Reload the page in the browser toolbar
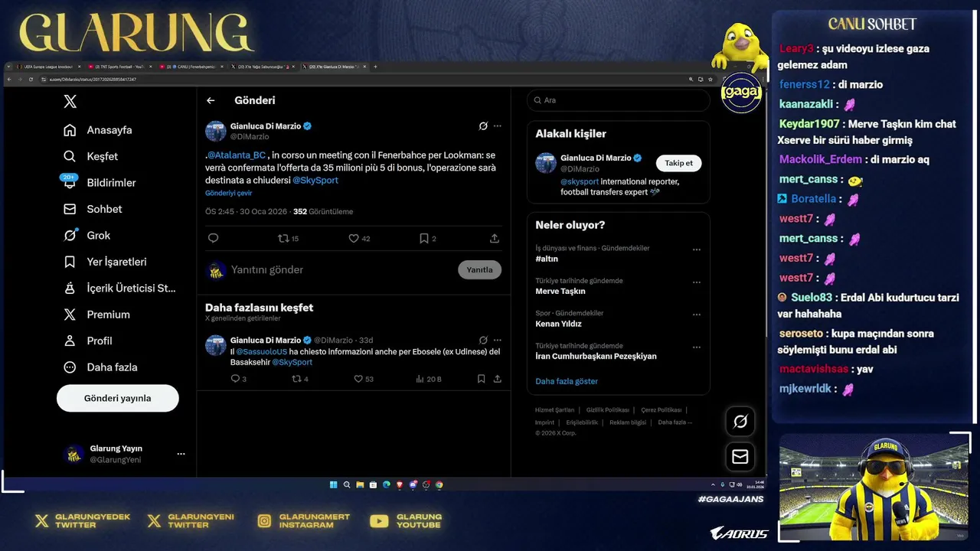The image size is (980, 551). (x=31, y=80)
